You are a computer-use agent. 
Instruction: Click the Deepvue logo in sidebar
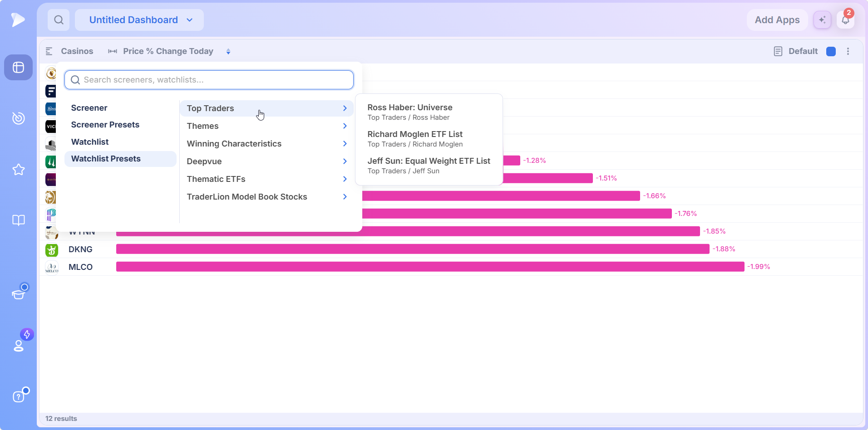tap(18, 20)
